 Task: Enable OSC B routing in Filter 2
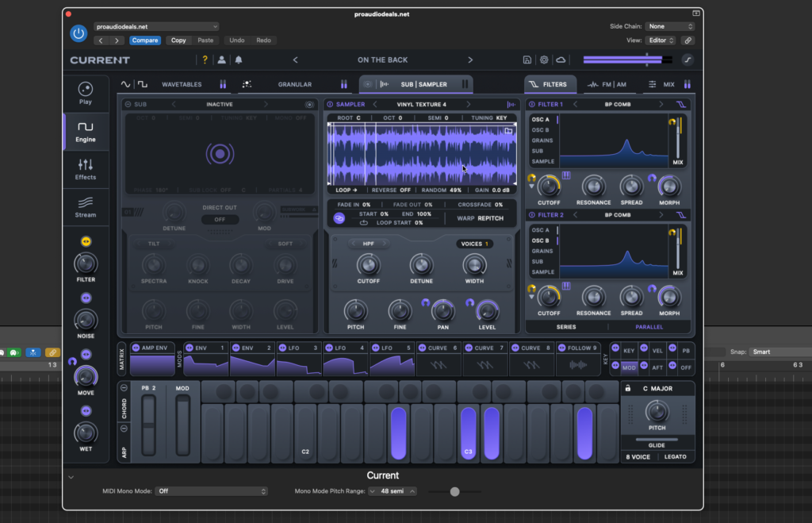[541, 240]
